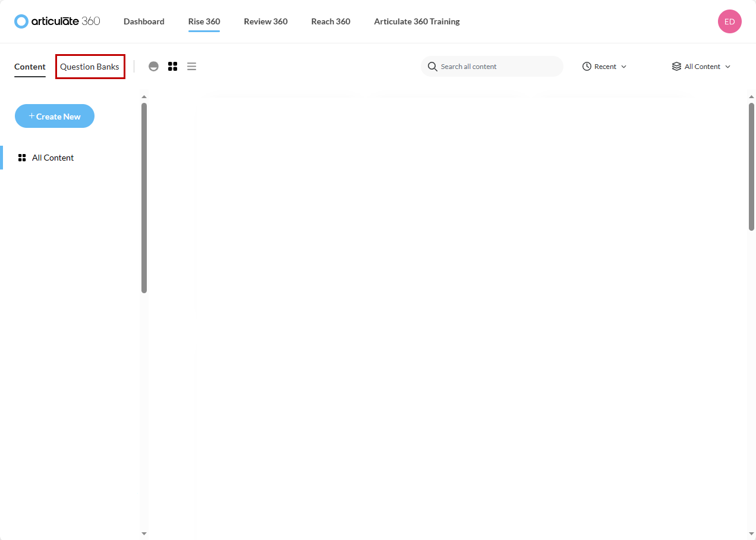The height and width of the screenshot is (540, 756).
Task: Go to the Review 360 tab
Action: pos(266,21)
